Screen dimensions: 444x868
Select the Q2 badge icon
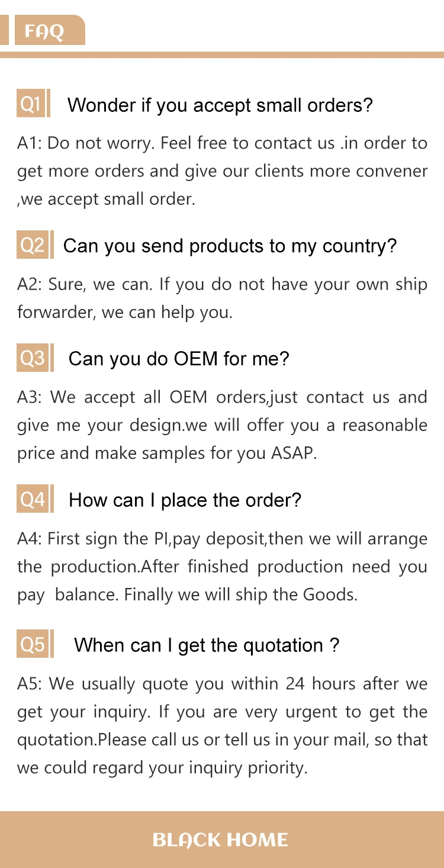tap(31, 245)
